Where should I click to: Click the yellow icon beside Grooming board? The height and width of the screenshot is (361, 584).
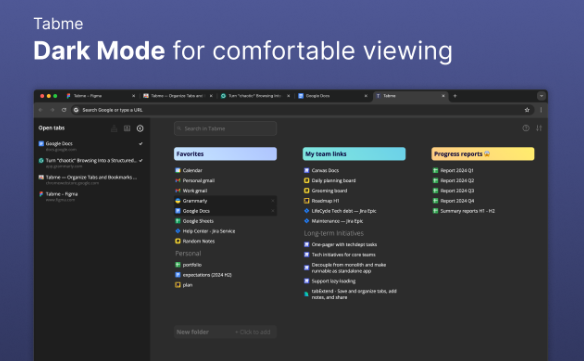pyautogui.click(x=307, y=190)
